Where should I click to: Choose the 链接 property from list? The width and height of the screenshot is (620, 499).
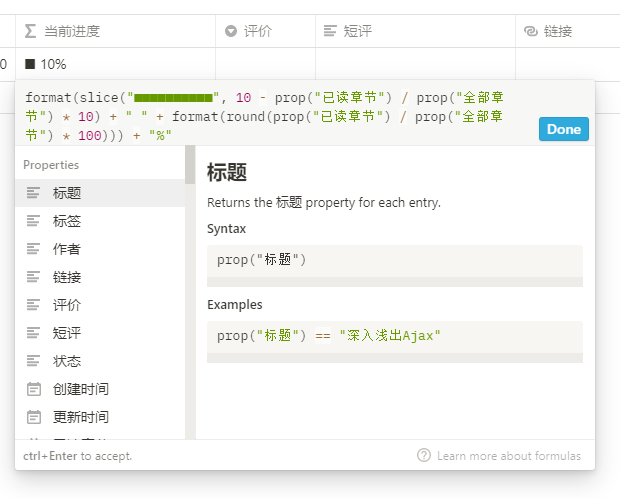(x=67, y=277)
